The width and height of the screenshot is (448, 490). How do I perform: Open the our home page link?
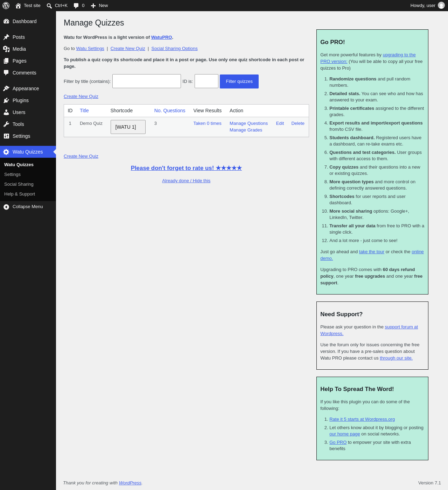344,434
